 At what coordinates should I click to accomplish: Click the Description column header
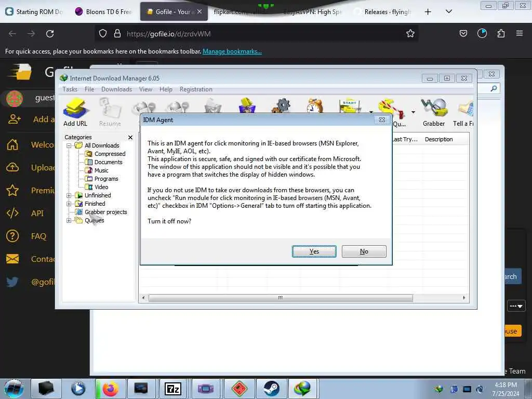click(438, 139)
